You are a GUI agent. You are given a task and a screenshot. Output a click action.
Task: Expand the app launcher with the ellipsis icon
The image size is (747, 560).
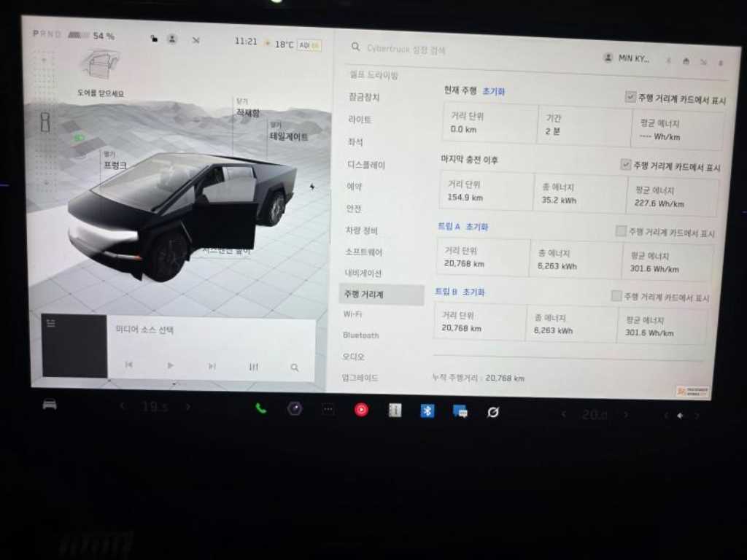[328, 411]
